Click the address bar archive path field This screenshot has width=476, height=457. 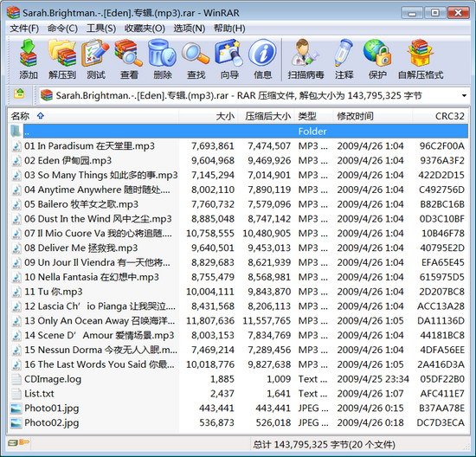(x=254, y=96)
